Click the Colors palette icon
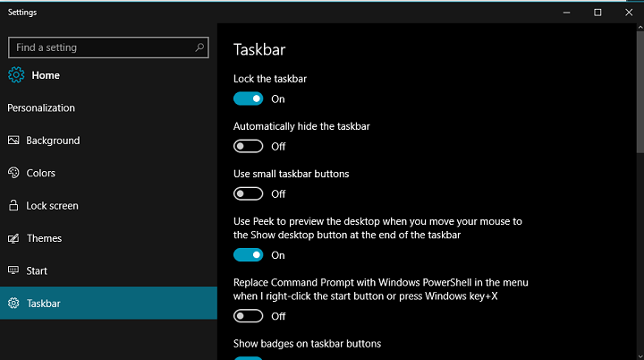The image size is (644, 360). point(13,173)
